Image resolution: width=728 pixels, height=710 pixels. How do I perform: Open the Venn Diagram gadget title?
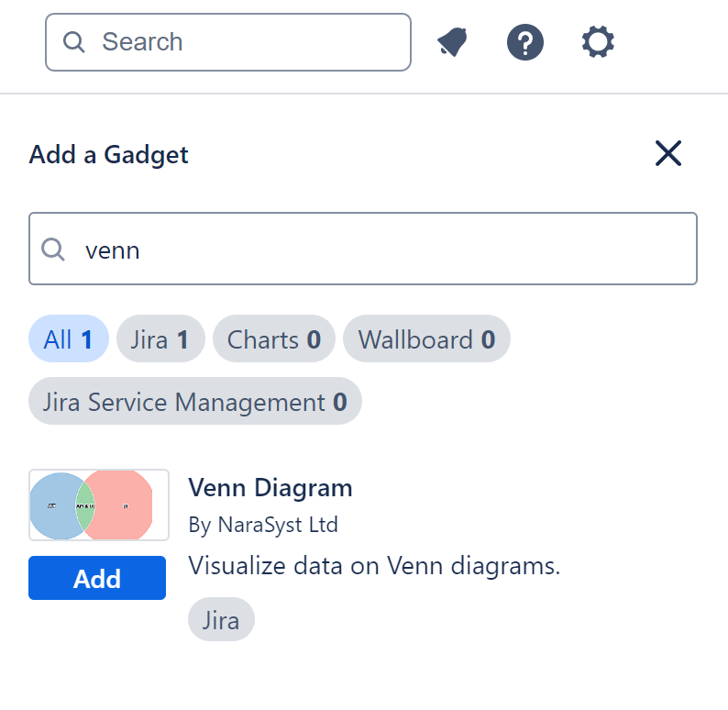[270, 487]
